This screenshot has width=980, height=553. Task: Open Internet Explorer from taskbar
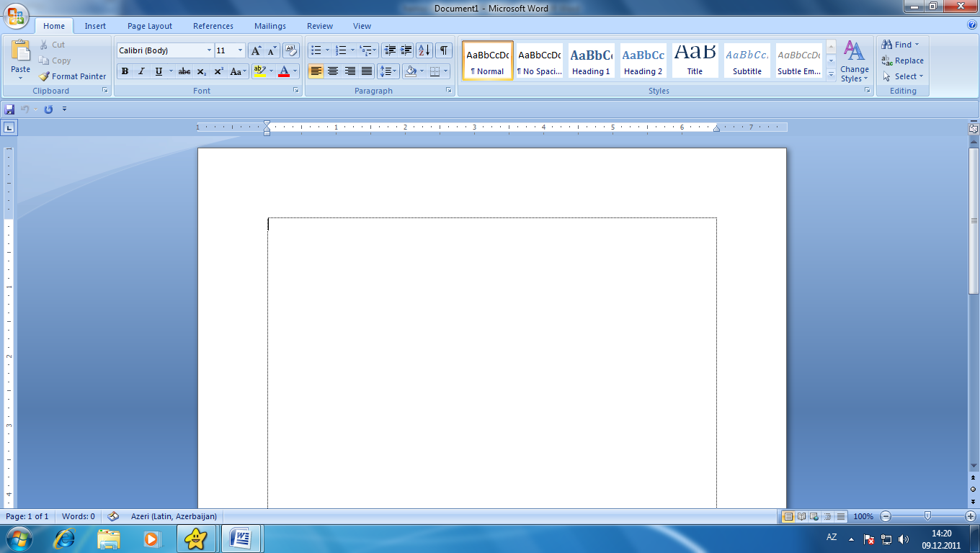(x=65, y=538)
